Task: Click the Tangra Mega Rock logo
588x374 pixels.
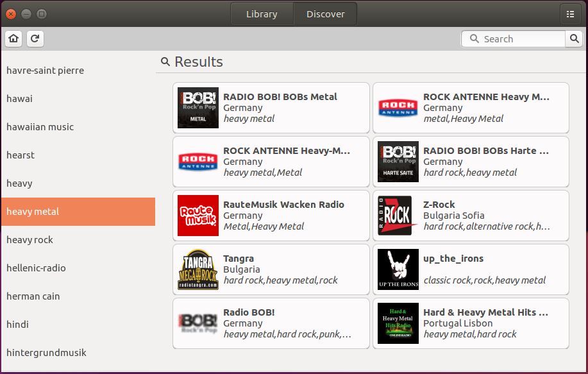Action: click(x=197, y=269)
